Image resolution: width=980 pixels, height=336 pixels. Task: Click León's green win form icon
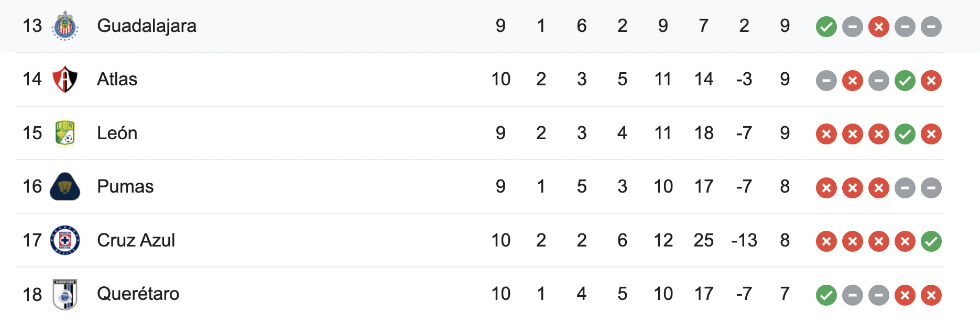click(905, 134)
